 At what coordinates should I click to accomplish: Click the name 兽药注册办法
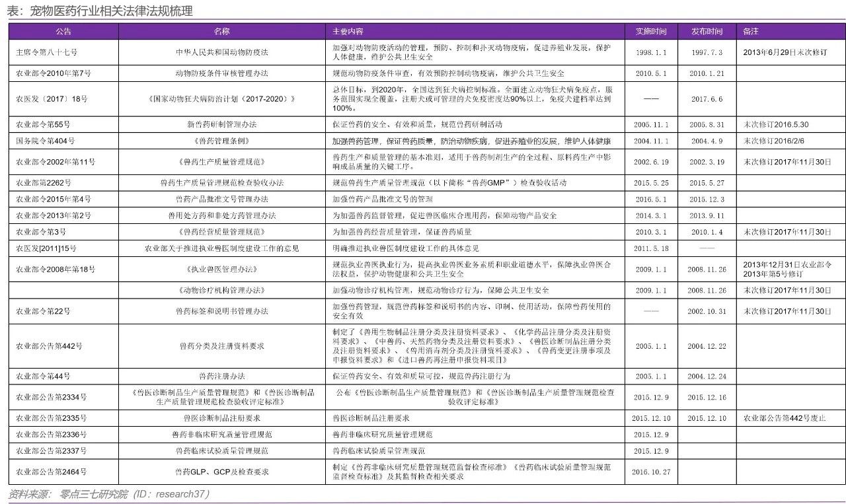pos(222,376)
